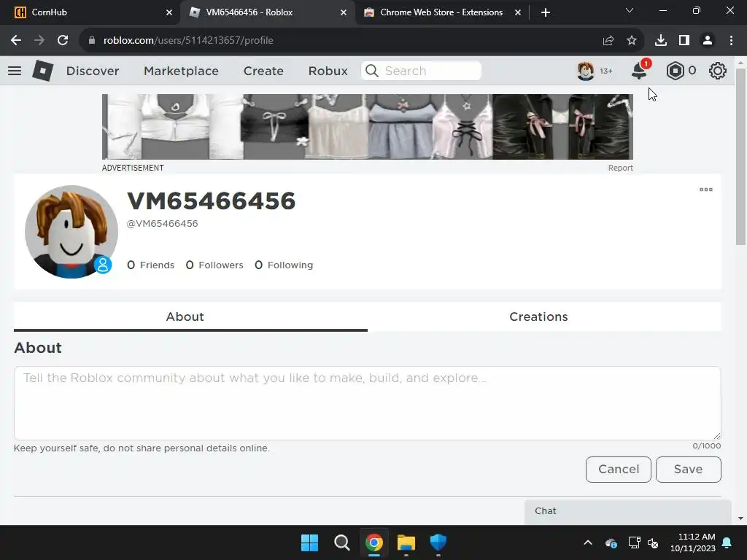The height and width of the screenshot is (560, 747).
Task: Expand the system tray hidden icons chevron
Action: tap(588, 542)
